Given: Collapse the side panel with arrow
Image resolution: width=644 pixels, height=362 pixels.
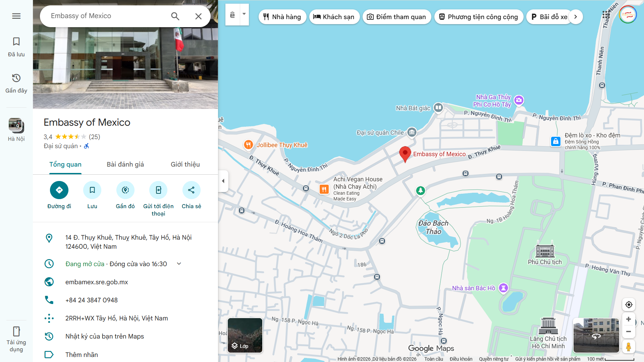Looking at the screenshot, I should coord(223,181).
